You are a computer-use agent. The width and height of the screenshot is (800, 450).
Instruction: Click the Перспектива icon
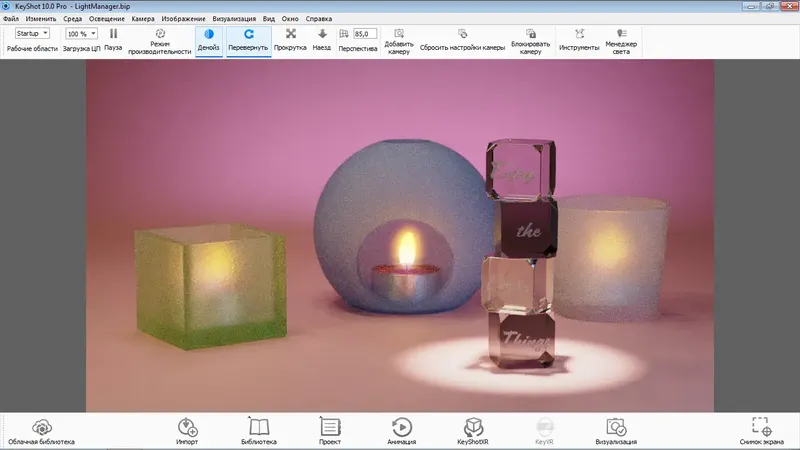344,34
